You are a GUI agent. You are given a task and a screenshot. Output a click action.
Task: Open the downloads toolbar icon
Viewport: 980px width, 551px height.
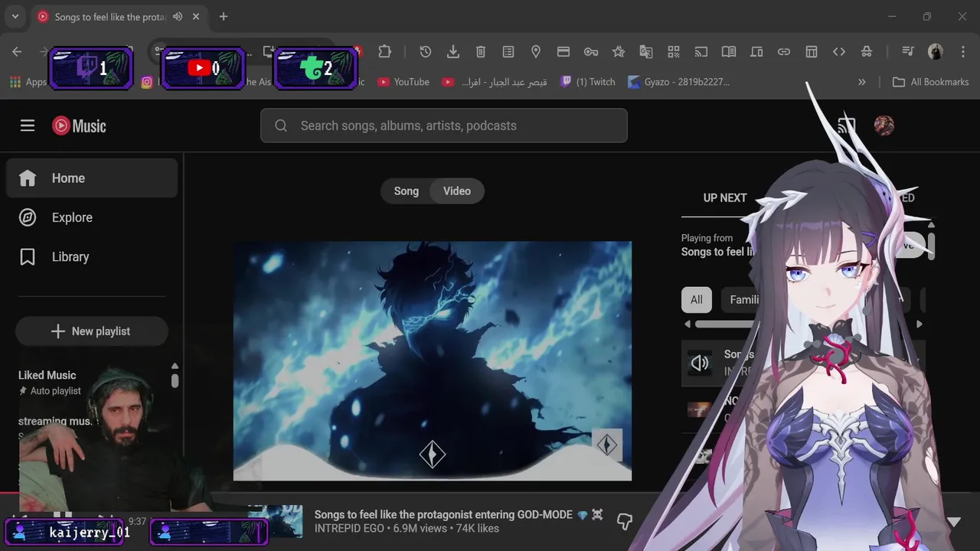(453, 51)
